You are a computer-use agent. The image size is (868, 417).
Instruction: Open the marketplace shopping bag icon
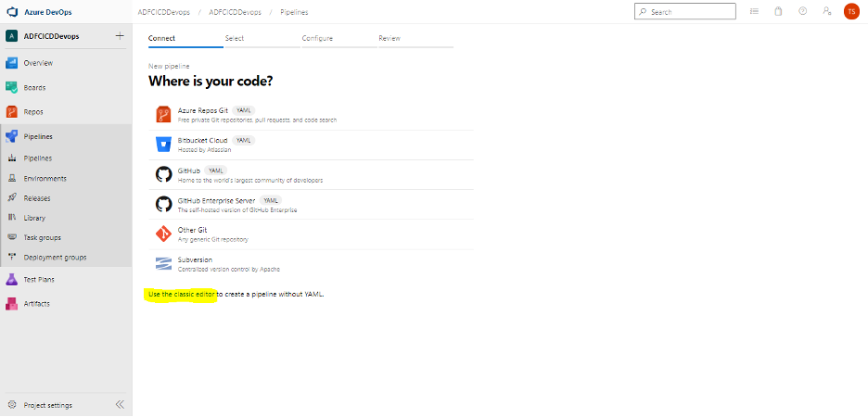[x=778, y=11]
